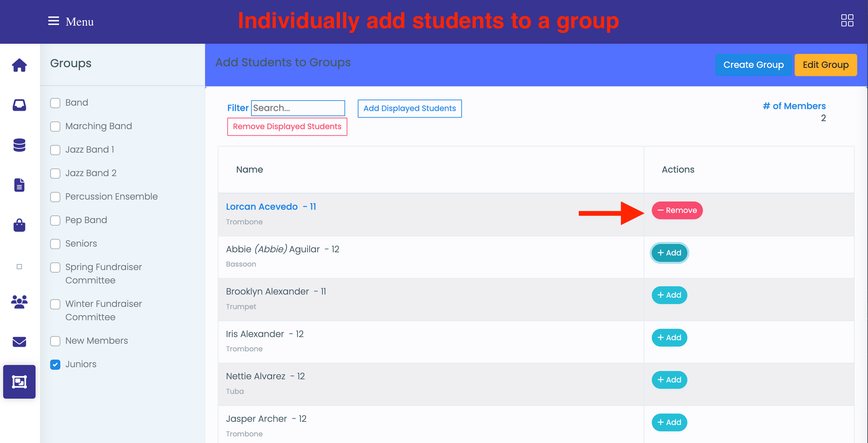Check the Marching Band checkbox
Image resolution: width=868 pixels, height=443 pixels.
point(55,126)
